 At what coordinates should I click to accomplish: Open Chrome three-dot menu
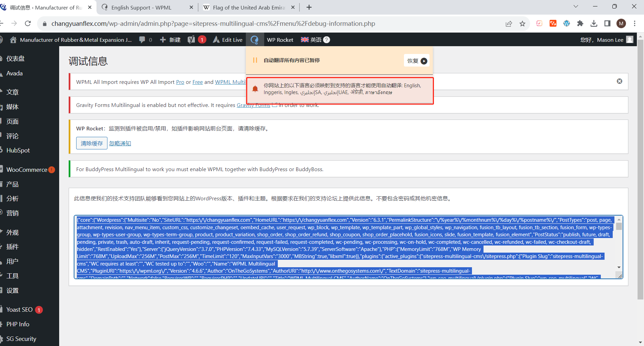coord(634,23)
